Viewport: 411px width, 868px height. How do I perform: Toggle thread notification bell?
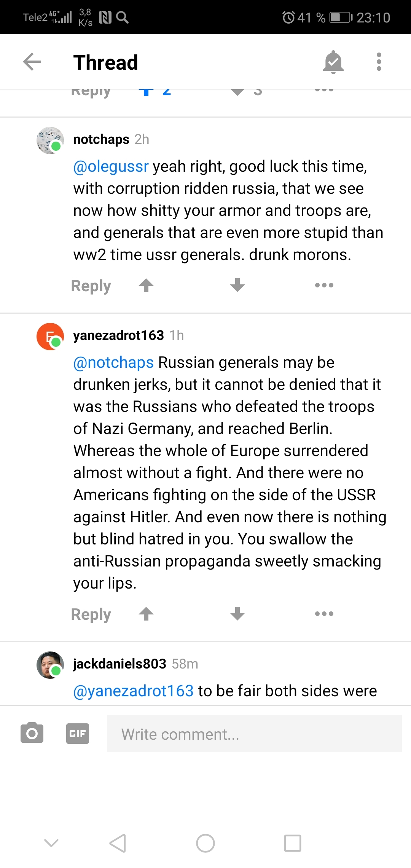[333, 62]
